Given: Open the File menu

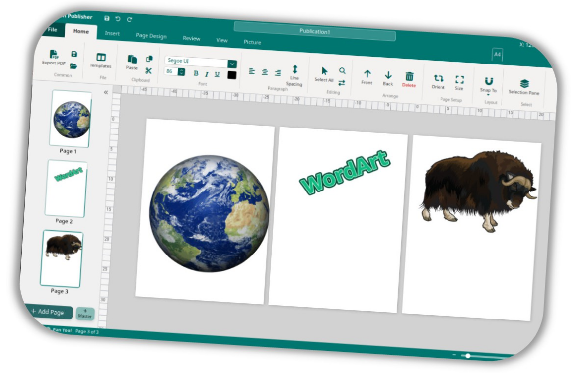Looking at the screenshot, I should [x=53, y=29].
